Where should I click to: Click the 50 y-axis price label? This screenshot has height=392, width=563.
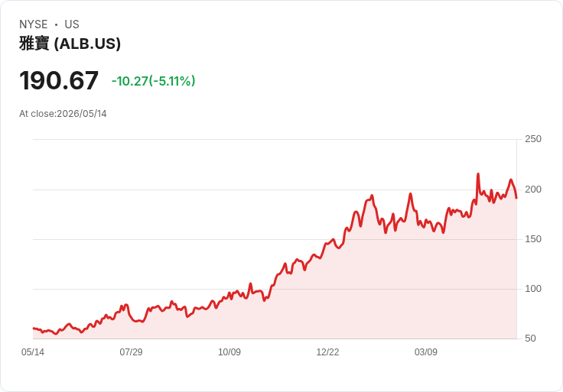tap(530, 339)
